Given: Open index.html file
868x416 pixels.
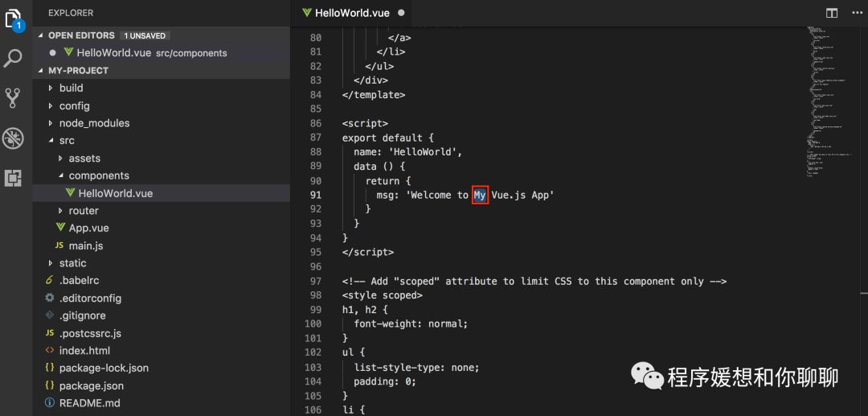Looking at the screenshot, I should coord(84,351).
